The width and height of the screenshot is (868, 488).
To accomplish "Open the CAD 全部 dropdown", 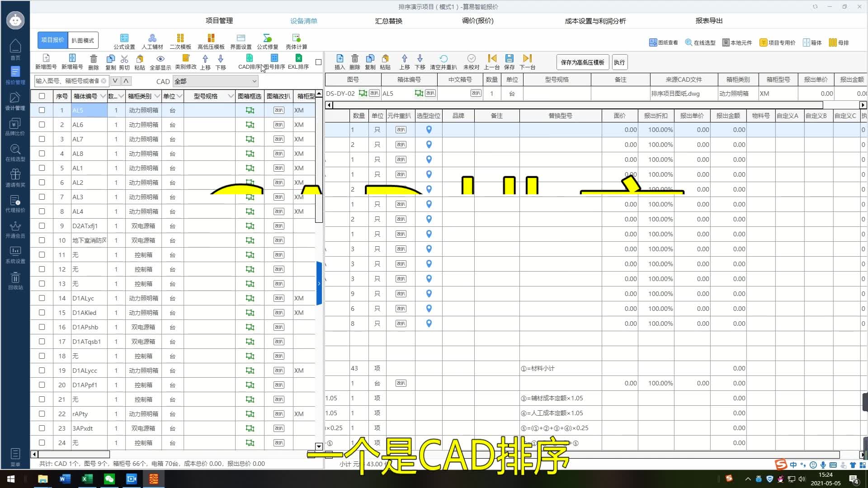I will pos(215,81).
